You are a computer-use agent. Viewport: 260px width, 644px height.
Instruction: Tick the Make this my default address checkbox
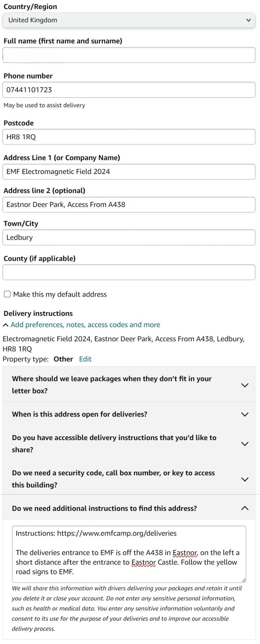tap(7, 294)
